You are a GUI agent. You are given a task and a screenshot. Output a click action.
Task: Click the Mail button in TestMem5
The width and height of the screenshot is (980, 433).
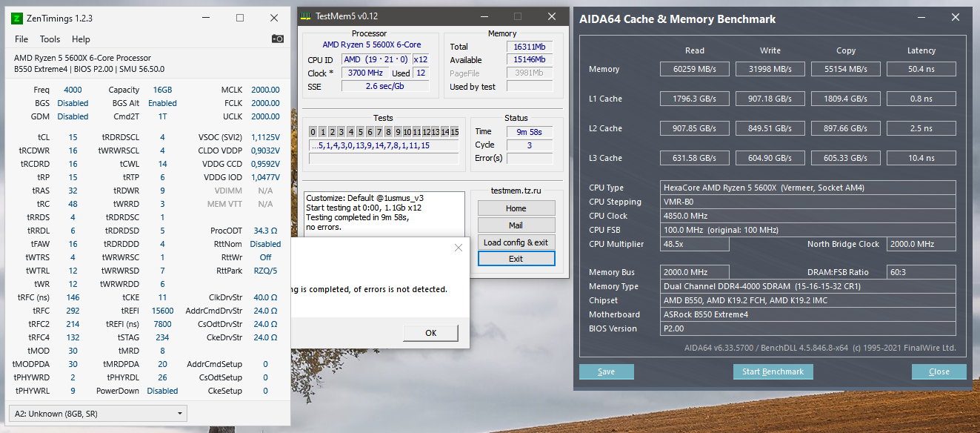(516, 225)
